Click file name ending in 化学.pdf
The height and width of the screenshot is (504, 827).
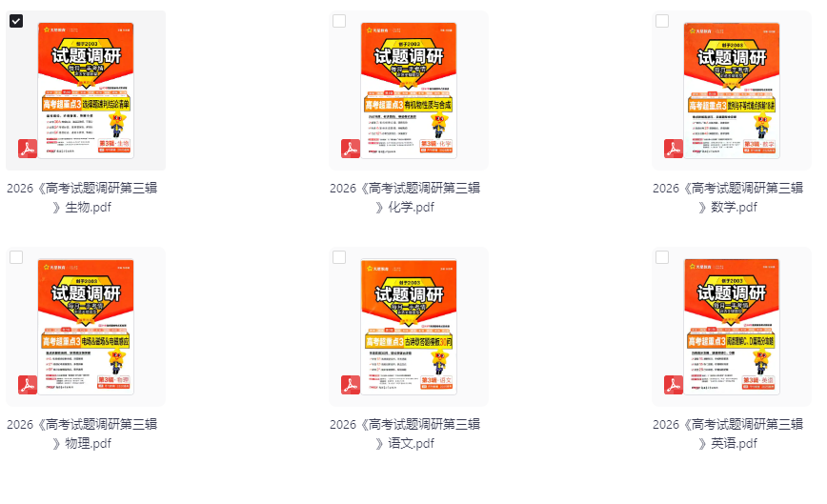[x=405, y=198]
